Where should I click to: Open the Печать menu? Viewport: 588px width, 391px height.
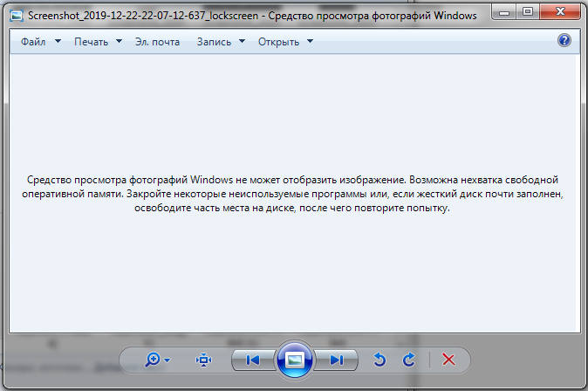pyautogui.click(x=91, y=42)
